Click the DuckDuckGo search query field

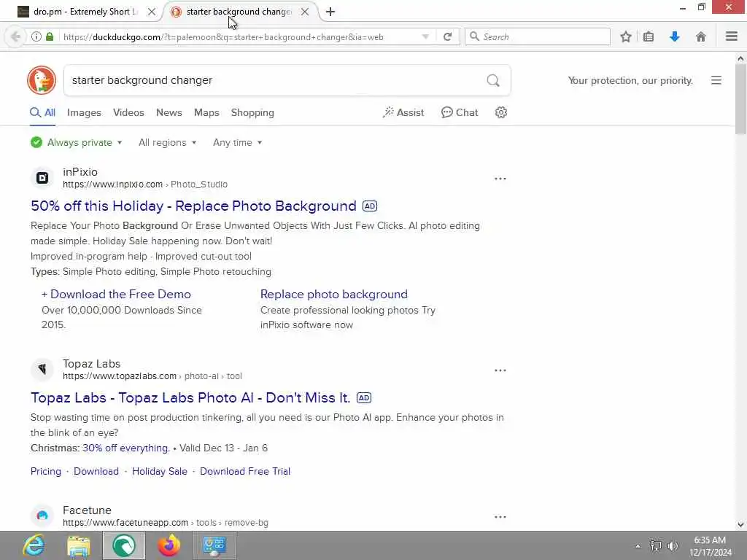tap(274, 80)
